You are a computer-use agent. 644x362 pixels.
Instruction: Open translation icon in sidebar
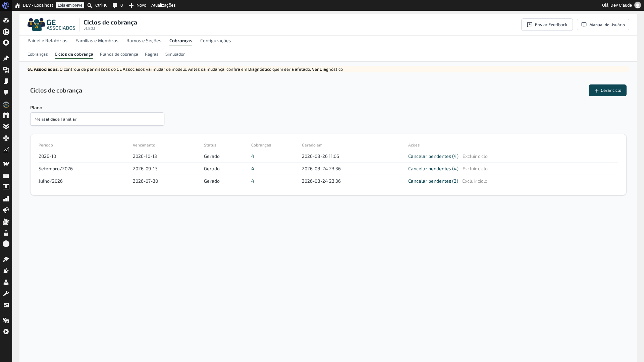6,320
